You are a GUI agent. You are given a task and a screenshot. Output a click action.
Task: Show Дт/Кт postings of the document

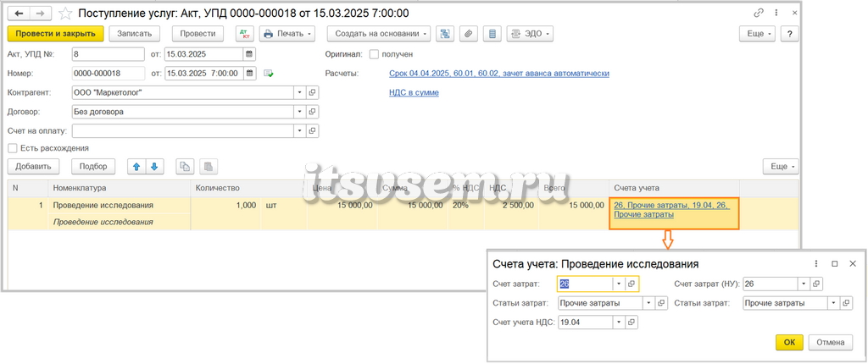[245, 34]
